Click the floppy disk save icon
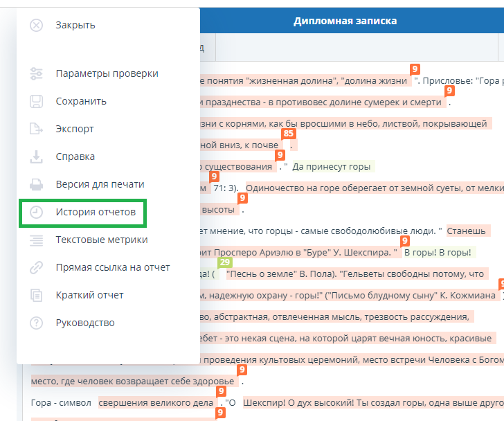Screen dimensions: 504x421 point(37,101)
